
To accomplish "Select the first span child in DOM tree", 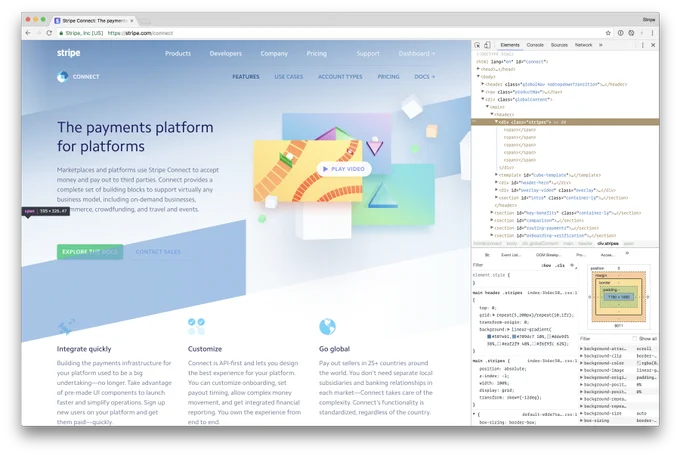I will click(520, 130).
